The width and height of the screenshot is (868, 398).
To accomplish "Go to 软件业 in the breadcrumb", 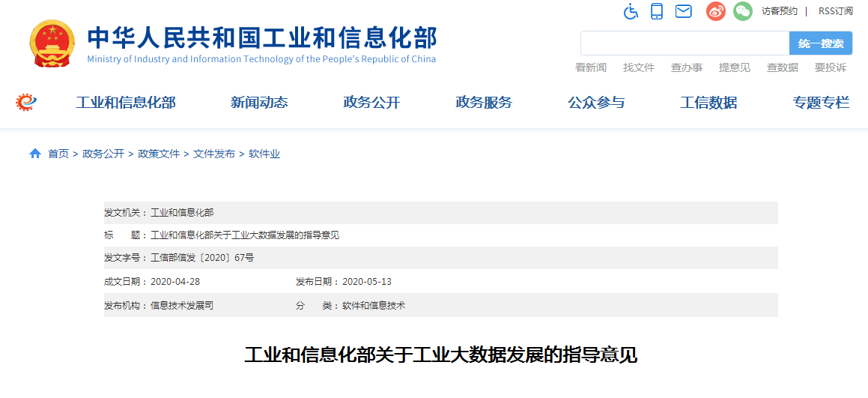I will tap(264, 154).
